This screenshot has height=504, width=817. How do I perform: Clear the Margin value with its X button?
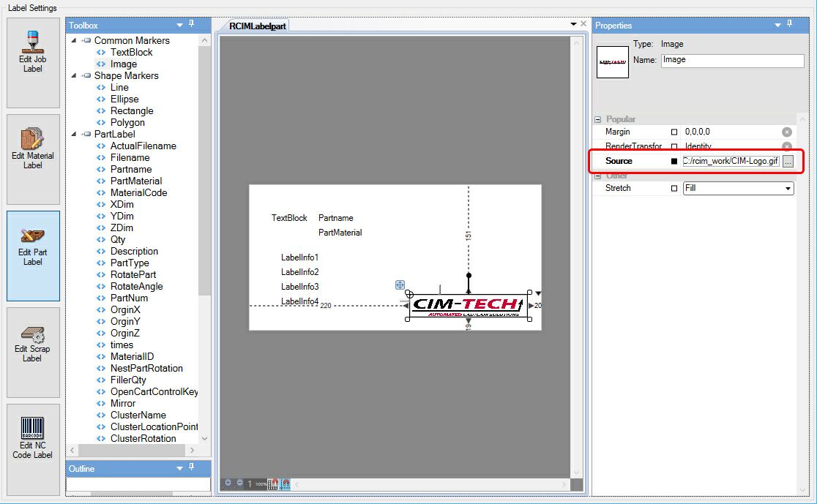(786, 132)
